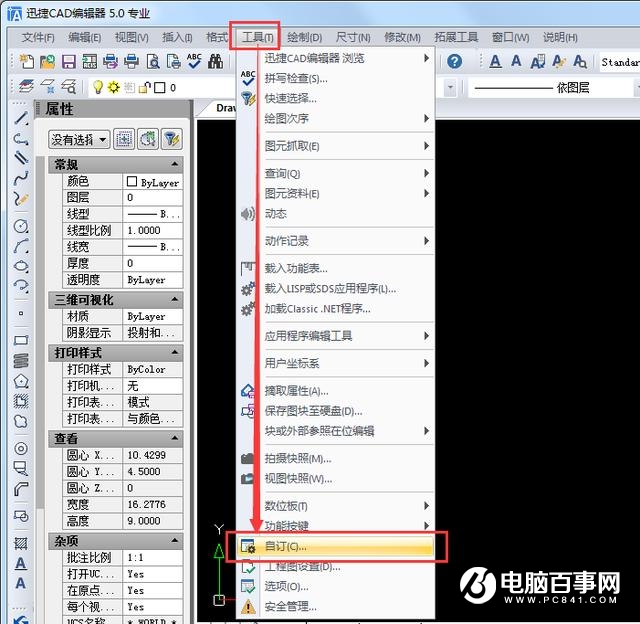Click the quick select funnel icon in Properties
The width and height of the screenshot is (640, 624).
click(172, 140)
